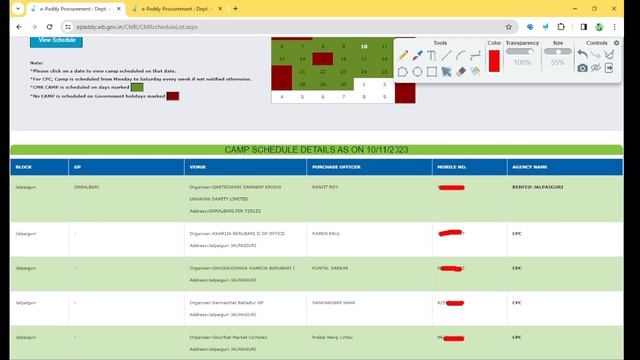This screenshot has height=360, width=640.
Task: Bookmark this page with star icon
Action: [x=509, y=27]
